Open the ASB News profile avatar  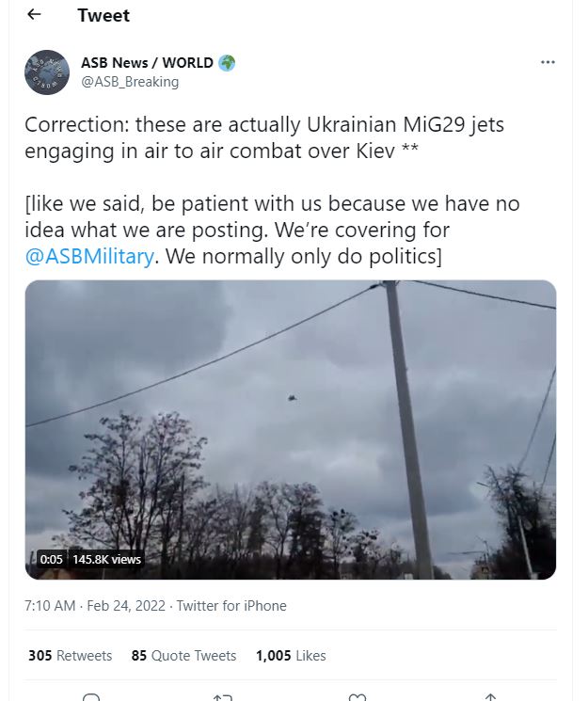pyautogui.click(x=47, y=72)
